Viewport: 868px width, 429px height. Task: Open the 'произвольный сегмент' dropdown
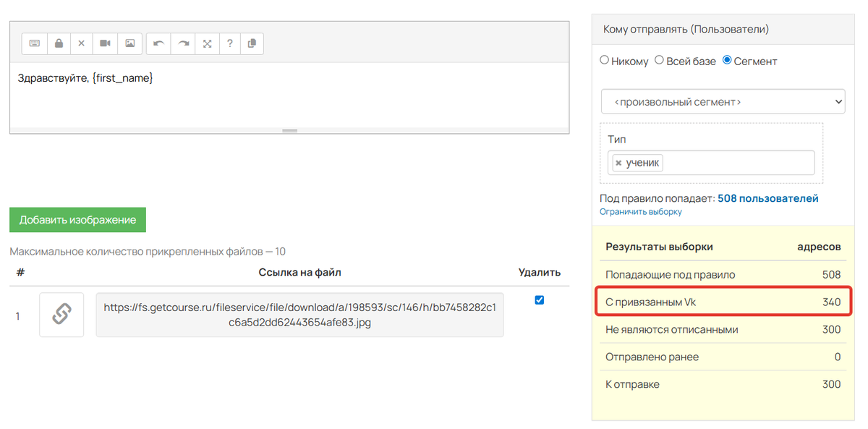point(723,102)
